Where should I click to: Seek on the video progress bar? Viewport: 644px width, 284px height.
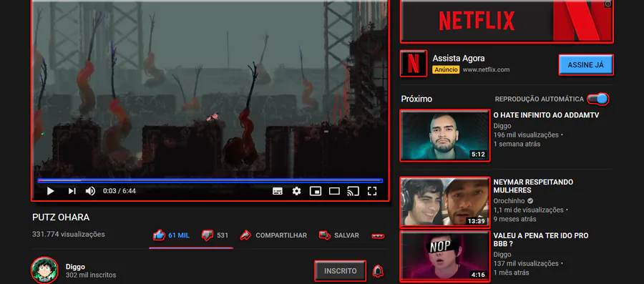click(x=210, y=180)
